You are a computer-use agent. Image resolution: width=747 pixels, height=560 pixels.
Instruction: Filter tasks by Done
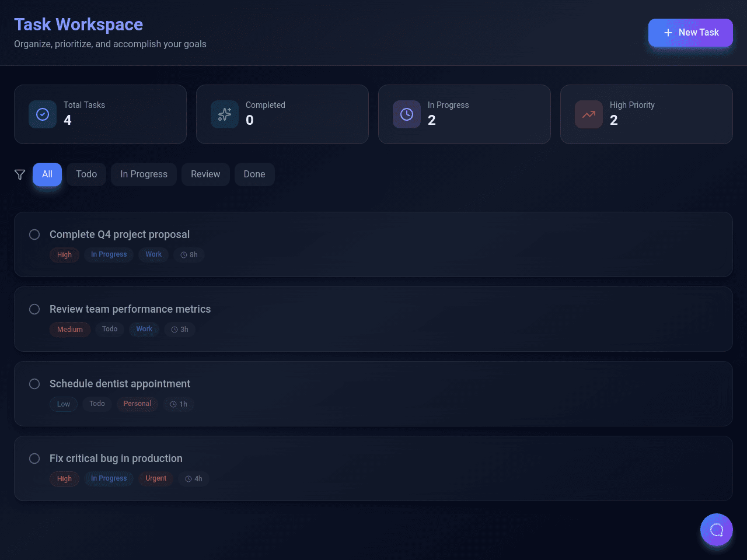pyautogui.click(x=254, y=174)
